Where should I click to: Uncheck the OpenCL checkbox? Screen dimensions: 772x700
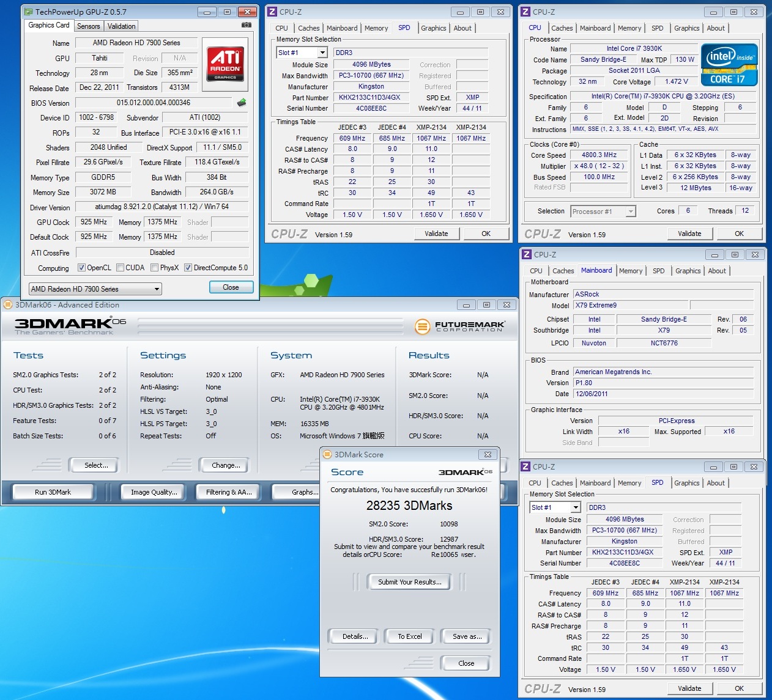(81, 268)
